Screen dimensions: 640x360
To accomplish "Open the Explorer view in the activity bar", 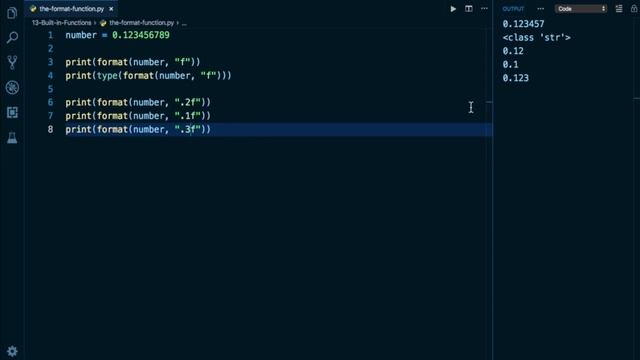I will click(x=12, y=13).
